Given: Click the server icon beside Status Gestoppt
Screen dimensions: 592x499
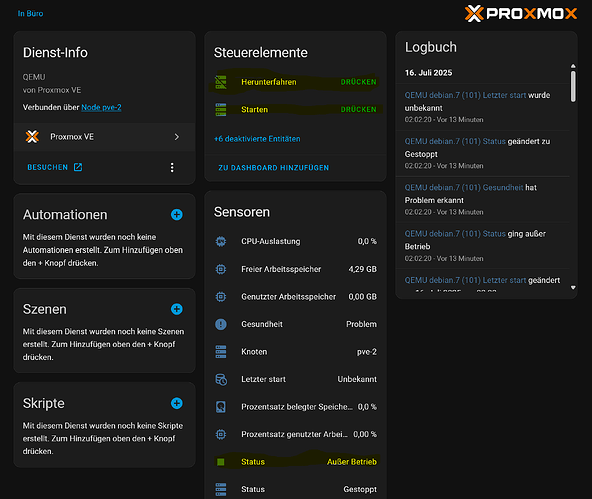Looking at the screenshot, I should pyautogui.click(x=221, y=489).
